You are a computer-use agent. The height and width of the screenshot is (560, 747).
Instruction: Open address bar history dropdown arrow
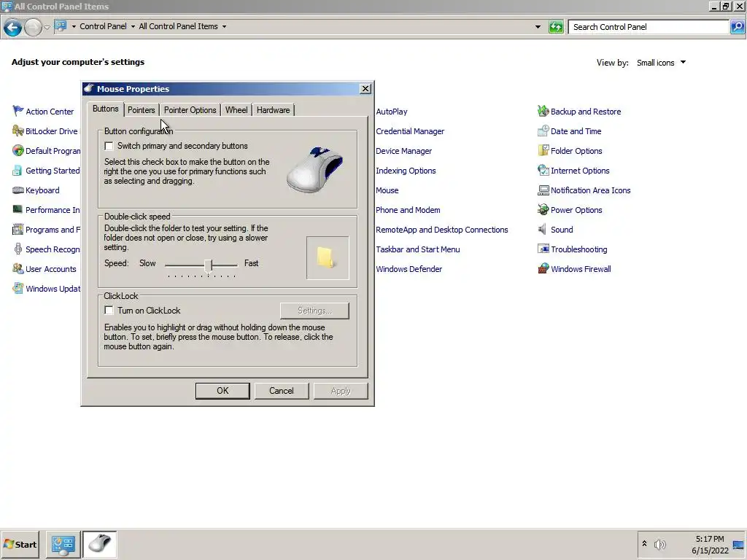(x=538, y=27)
